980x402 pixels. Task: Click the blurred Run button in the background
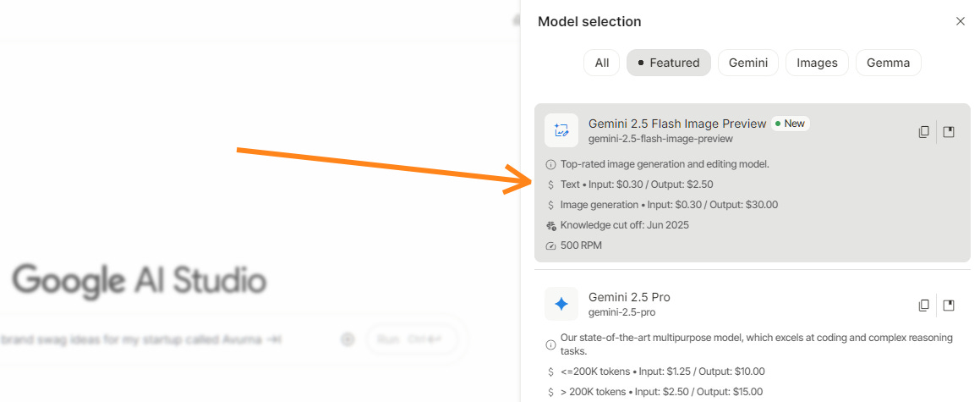click(x=413, y=339)
